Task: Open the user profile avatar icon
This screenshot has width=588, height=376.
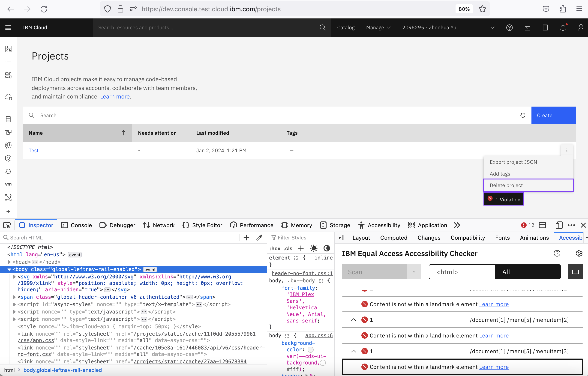Action: click(581, 28)
